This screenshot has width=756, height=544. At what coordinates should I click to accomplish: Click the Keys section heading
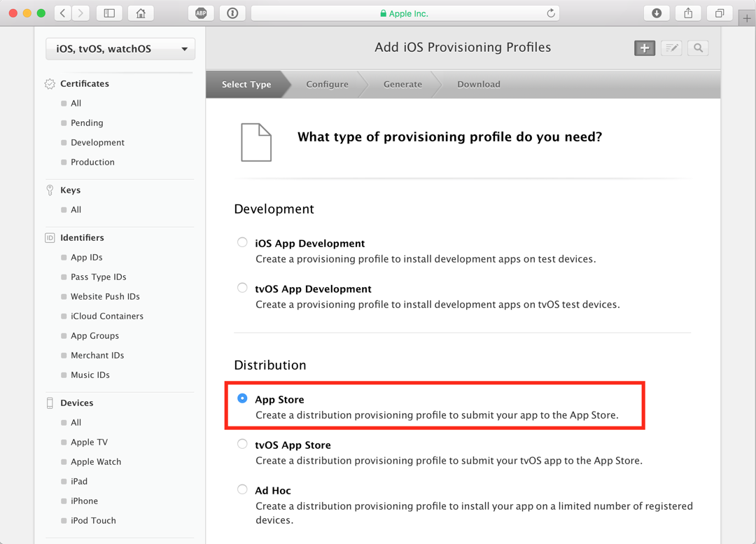(x=71, y=190)
